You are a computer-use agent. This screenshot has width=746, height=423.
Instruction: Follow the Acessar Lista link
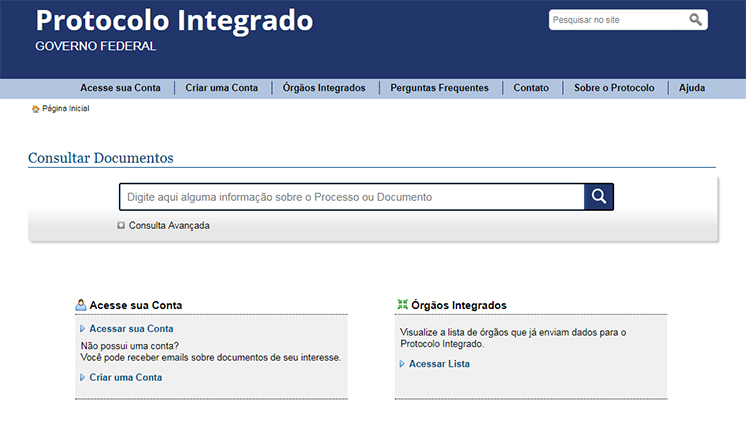point(439,364)
